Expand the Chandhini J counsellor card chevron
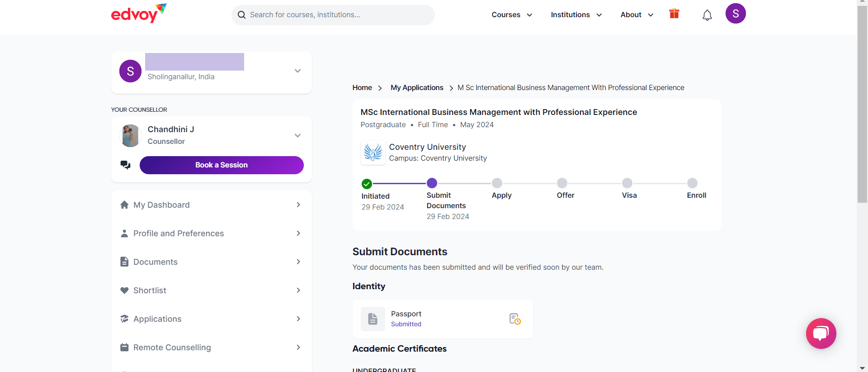Viewport: 868px width, 372px height. (297, 135)
